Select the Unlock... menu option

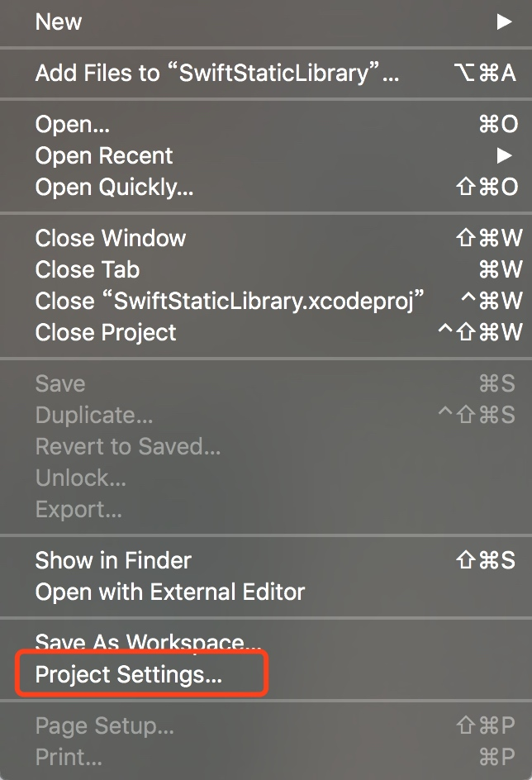click(81, 478)
